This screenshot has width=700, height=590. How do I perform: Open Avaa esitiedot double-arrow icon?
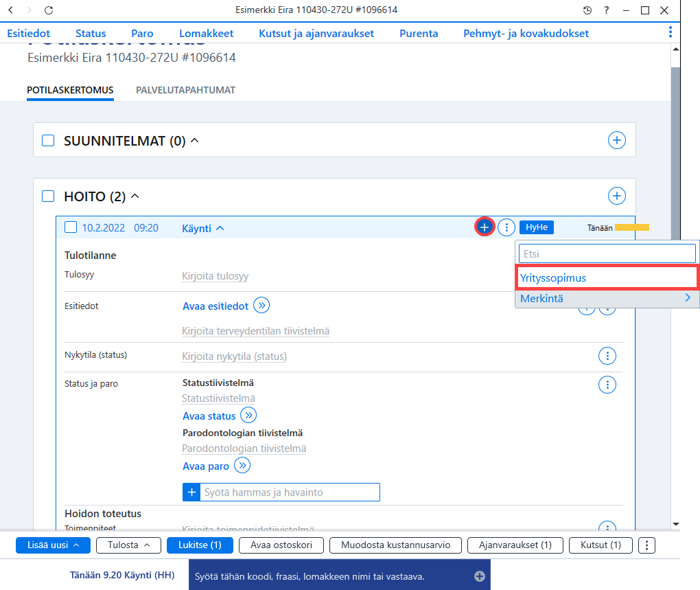click(261, 306)
